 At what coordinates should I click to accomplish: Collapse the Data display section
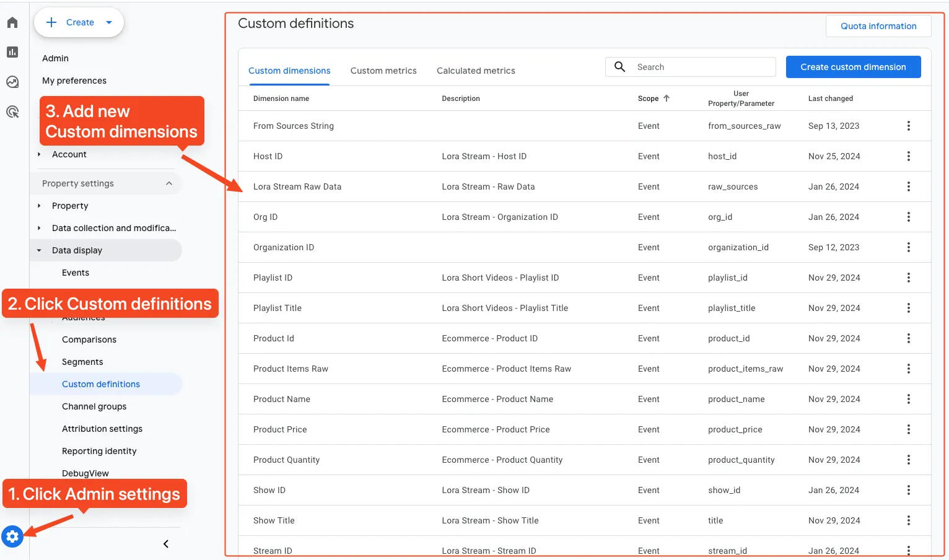[x=39, y=250]
